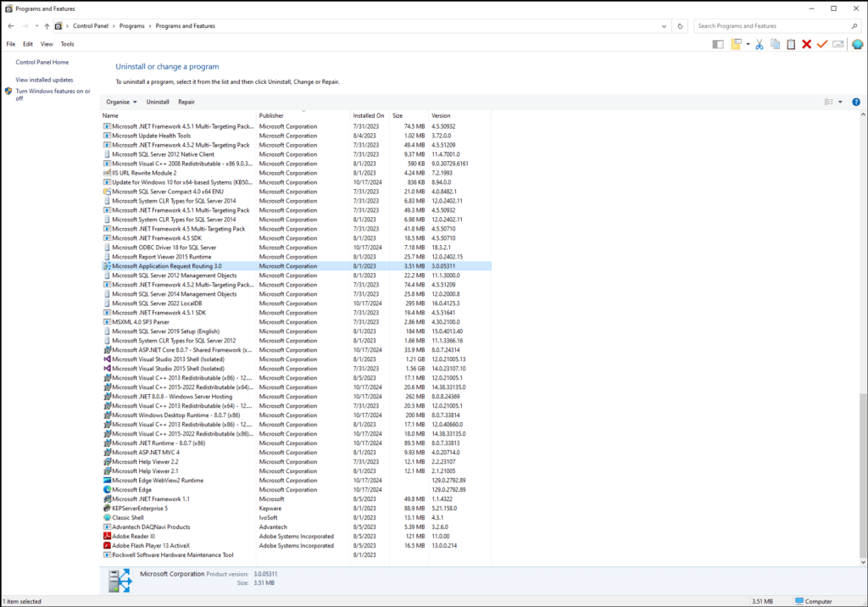Click the Paste clipboard icon
Screen dimensions: 868x607
(x=791, y=44)
